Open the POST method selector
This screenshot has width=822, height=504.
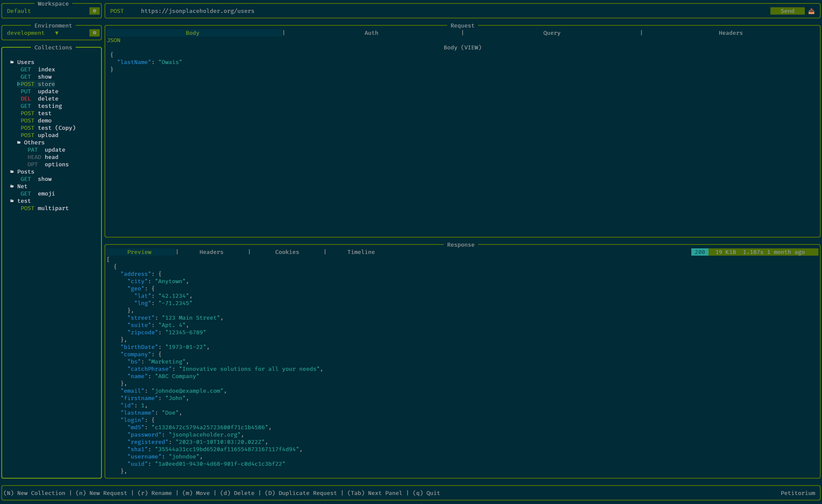(x=117, y=11)
